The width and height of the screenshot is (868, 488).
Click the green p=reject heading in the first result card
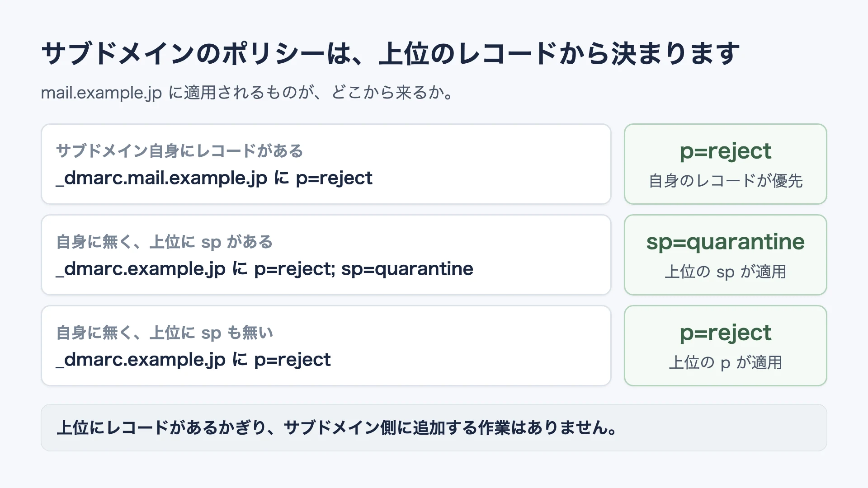[726, 151]
